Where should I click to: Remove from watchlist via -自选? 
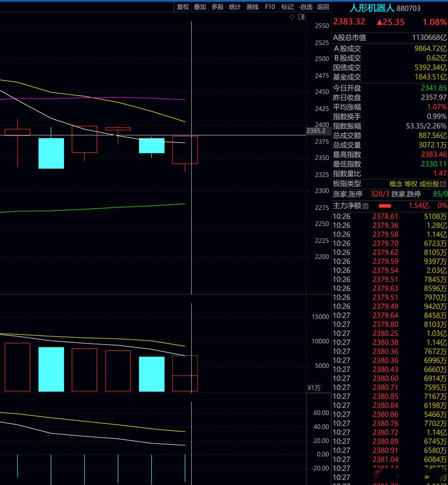(x=305, y=7)
